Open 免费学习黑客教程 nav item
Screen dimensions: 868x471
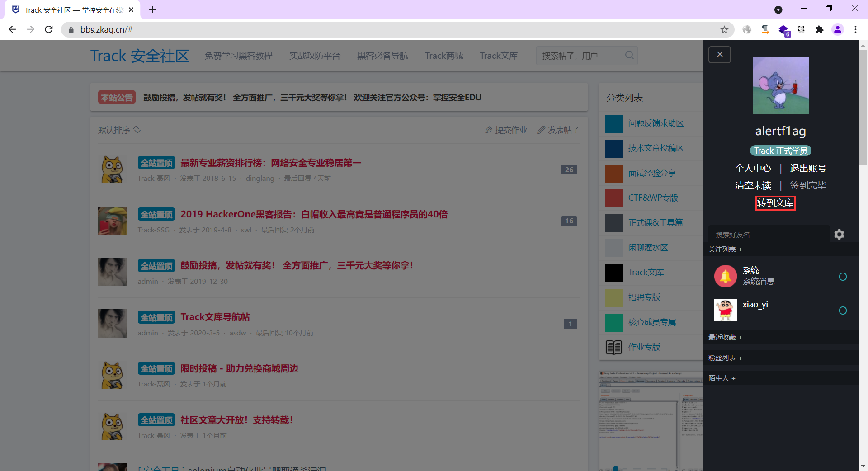tap(238, 56)
